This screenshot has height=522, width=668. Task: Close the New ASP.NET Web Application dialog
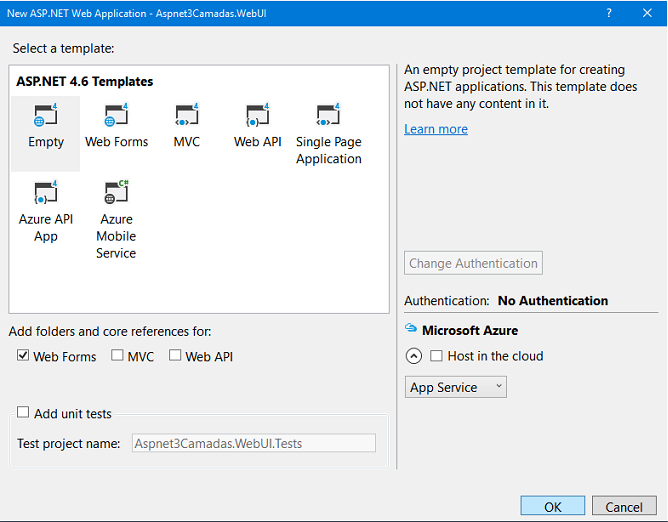648,13
